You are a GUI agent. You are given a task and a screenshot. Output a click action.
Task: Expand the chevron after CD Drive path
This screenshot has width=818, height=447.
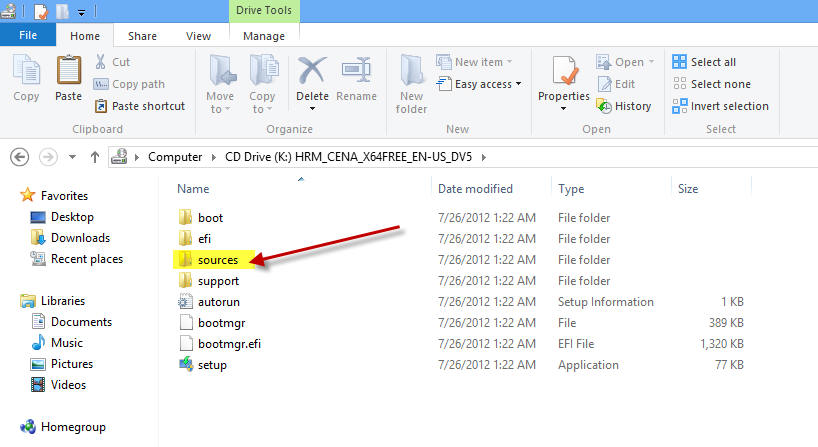[x=484, y=157]
